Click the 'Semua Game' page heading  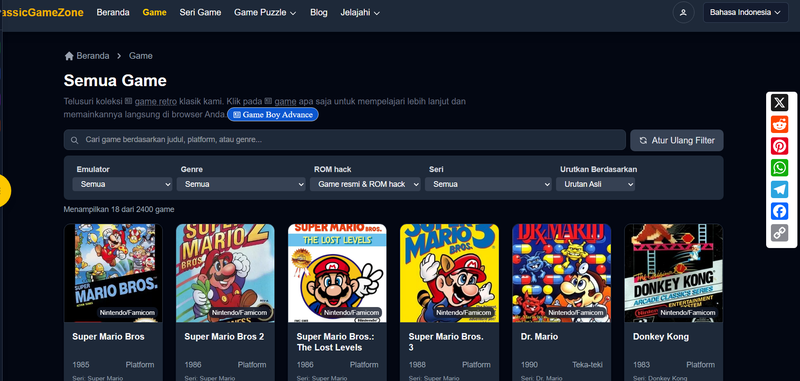[115, 81]
